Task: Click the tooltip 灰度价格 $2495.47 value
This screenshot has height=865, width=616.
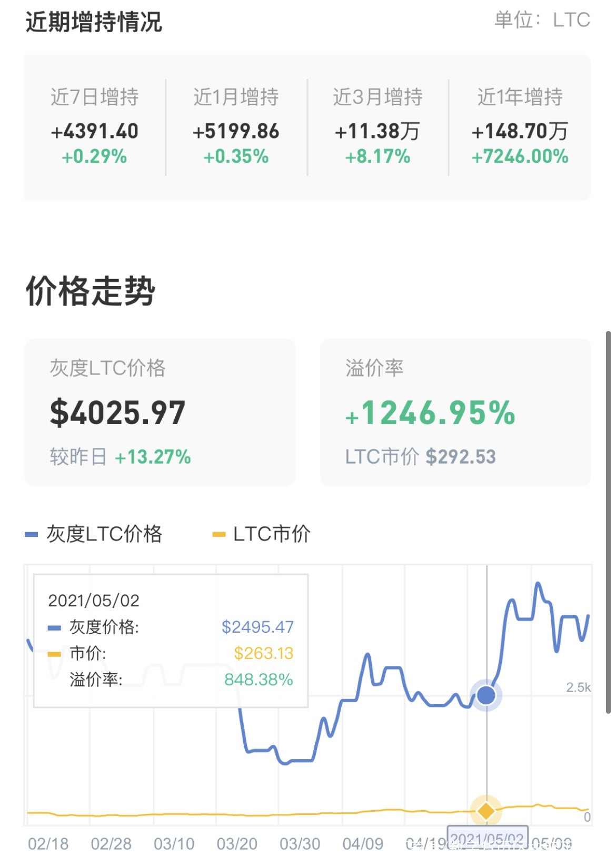Action: coord(257,627)
